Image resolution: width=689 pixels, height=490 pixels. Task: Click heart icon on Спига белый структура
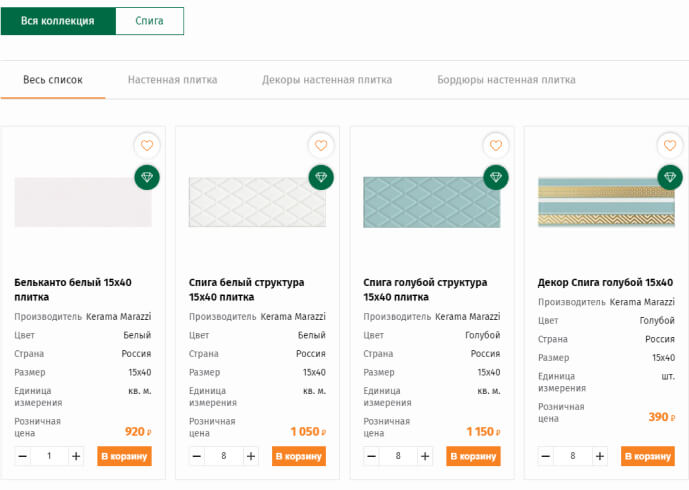point(321,145)
